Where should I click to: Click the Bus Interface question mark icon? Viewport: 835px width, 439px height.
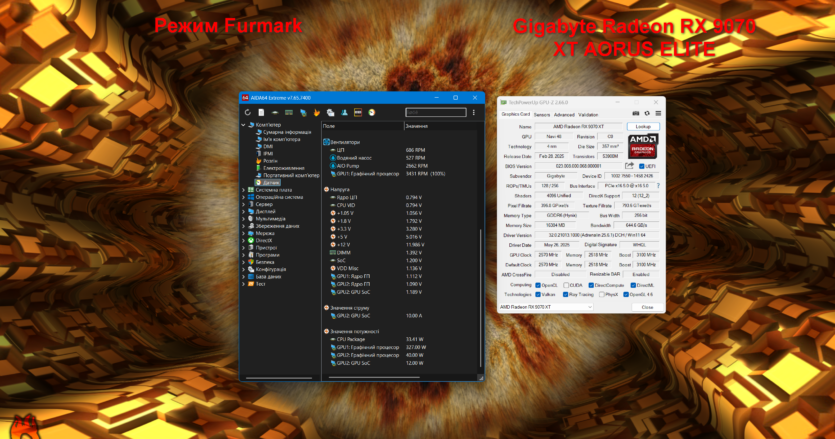[658, 186]
